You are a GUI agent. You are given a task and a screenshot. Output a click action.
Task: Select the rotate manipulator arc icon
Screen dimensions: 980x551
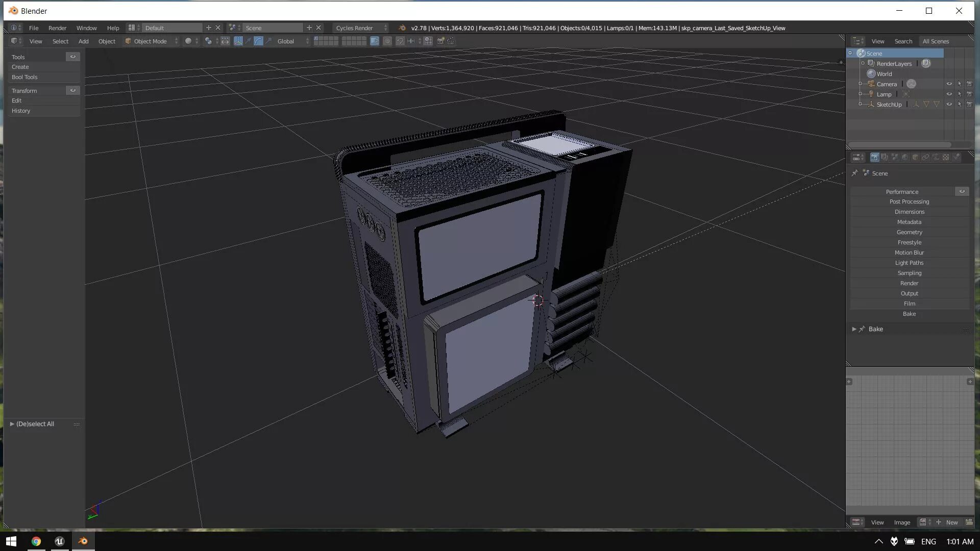[x=258, y=41]
